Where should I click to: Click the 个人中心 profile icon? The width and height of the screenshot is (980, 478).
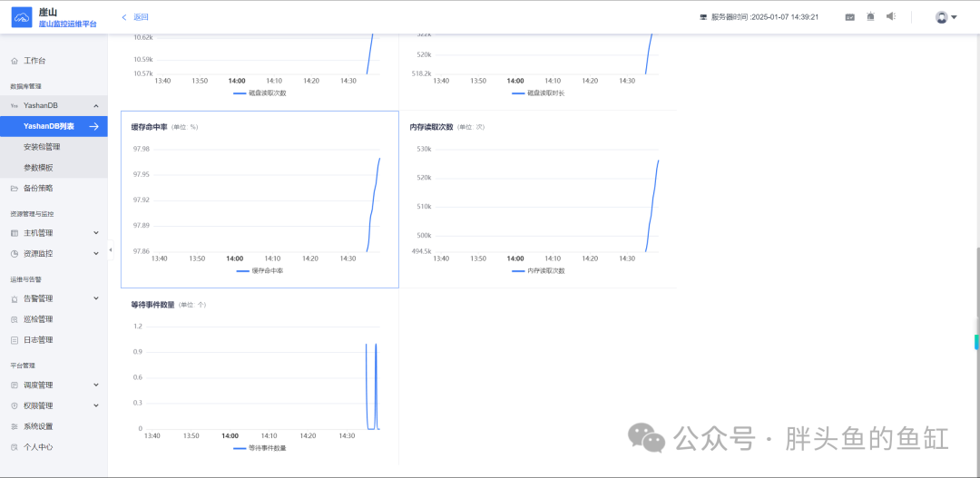pyautogui.click(x=15, y=447)
